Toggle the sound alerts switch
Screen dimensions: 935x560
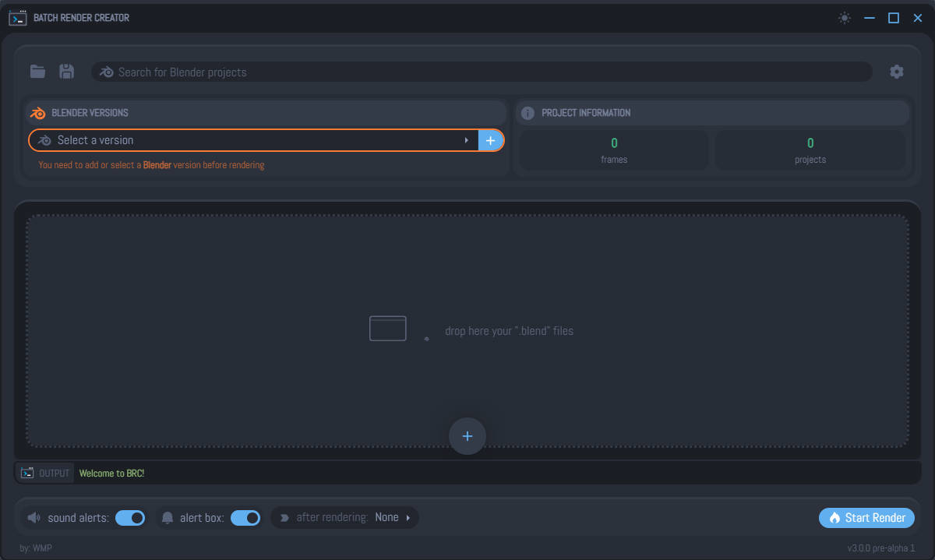pyautogui.click(x=130, y=518)
